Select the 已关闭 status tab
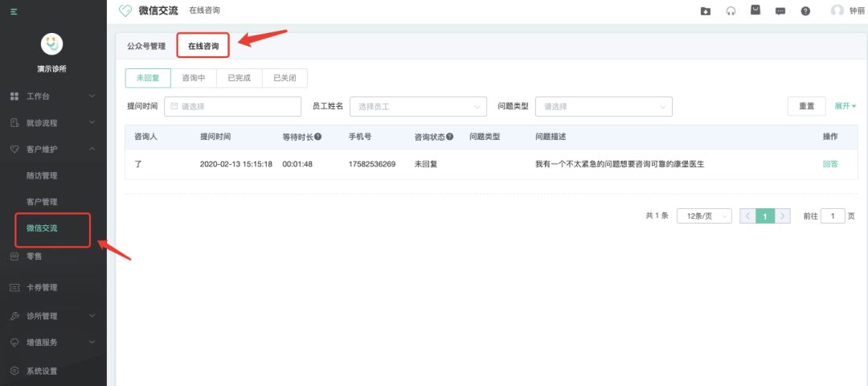The image size is (868, 386). (x=285, y=78)
